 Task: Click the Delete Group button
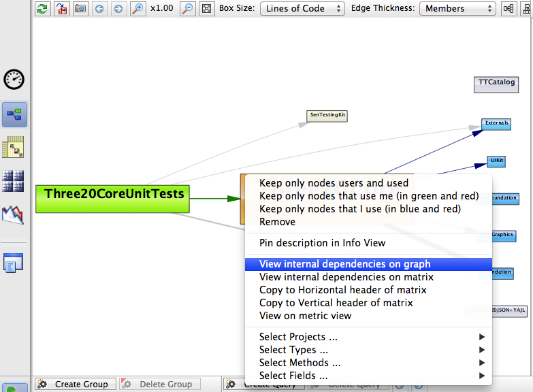(x=160, y=385)
